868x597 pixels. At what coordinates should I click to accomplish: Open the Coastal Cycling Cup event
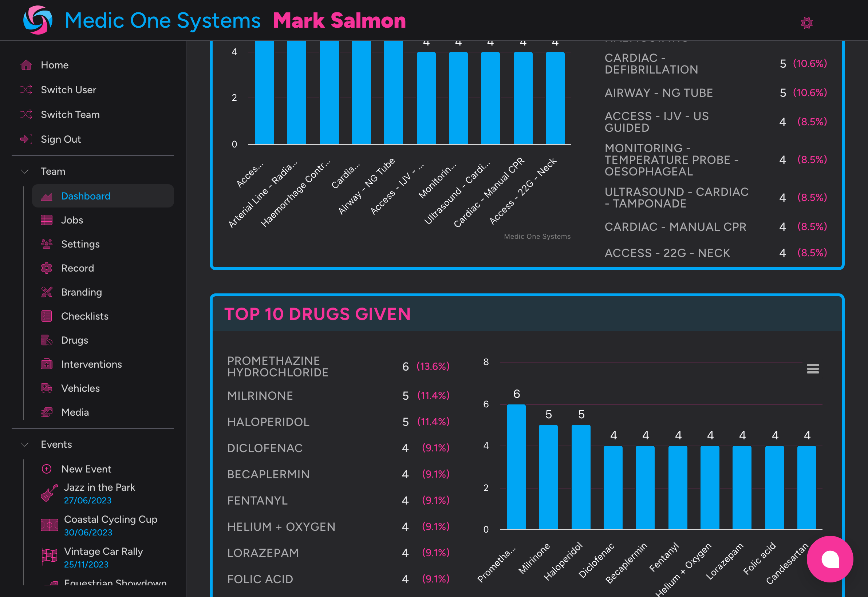(110, 519)
